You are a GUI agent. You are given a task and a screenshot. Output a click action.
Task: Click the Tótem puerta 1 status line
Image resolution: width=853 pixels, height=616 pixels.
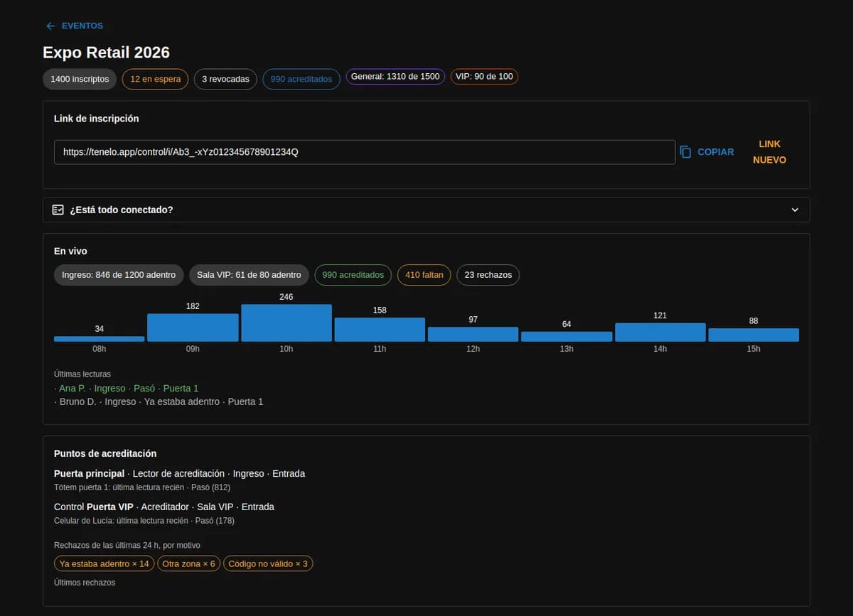(x=142, y=487)
